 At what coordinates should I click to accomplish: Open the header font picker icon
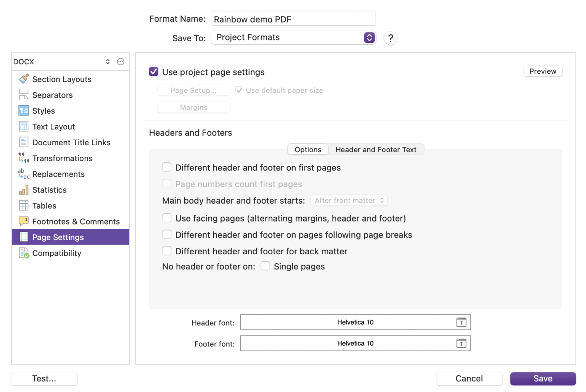coord(461,322)
